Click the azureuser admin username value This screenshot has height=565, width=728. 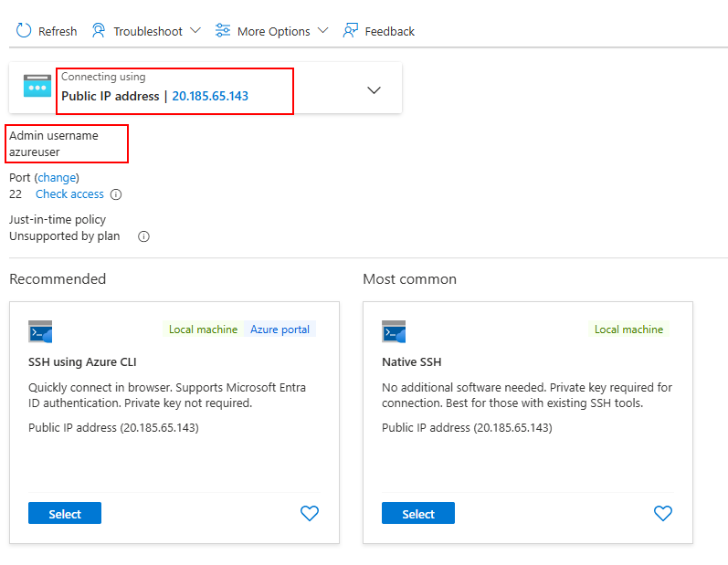35,152
